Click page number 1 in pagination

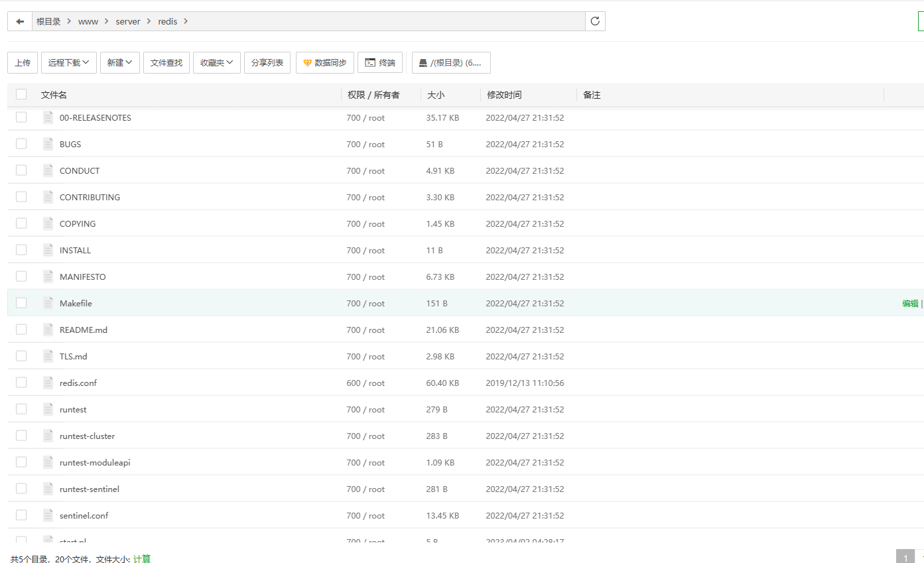tap(905, 558)
